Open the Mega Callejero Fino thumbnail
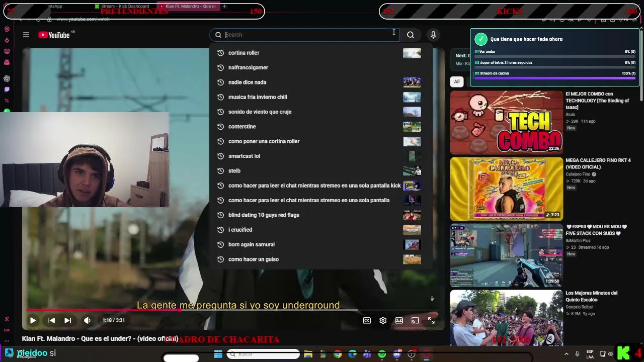The width and height of the screenshot is (644, 362). 506,189
